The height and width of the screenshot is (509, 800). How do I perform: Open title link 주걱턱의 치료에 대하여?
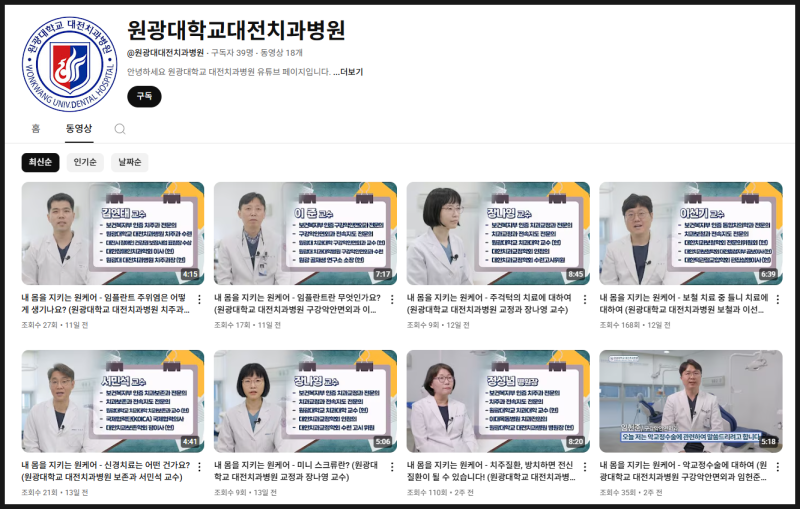point(489,303)
